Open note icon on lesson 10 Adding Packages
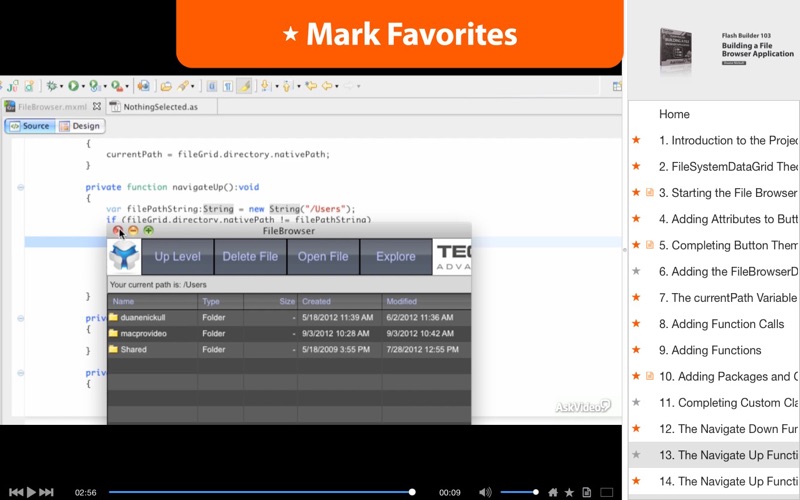Screen dimensions: 800x500 pyautogui.click(x=649, y=376)
